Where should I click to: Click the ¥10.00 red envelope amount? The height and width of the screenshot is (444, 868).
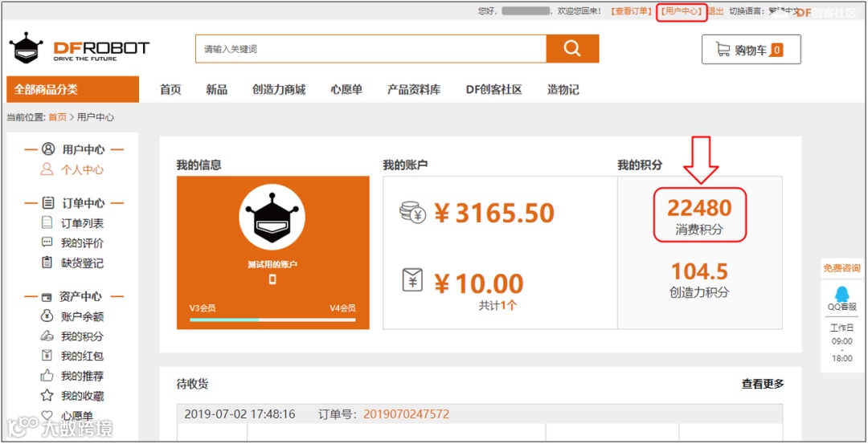tap(479, 283)
